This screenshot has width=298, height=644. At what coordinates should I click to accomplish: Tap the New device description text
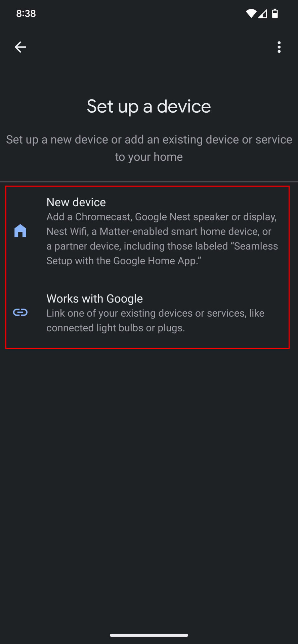point(162,239)
